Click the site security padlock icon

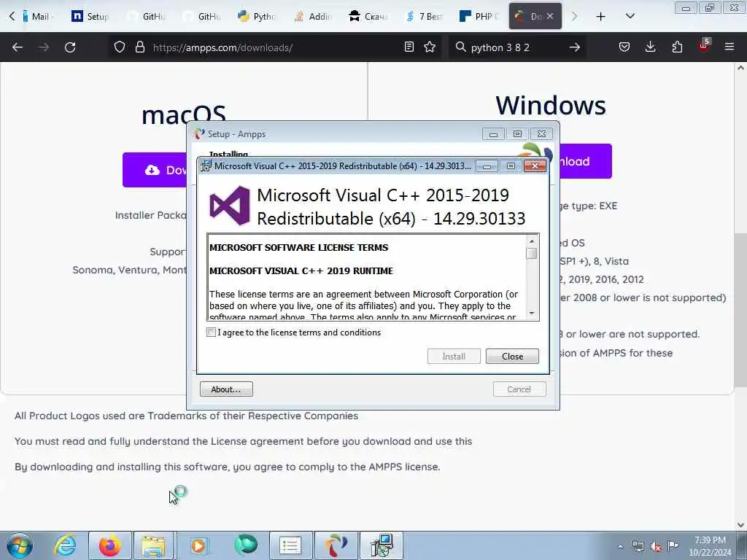pos(139,47)
